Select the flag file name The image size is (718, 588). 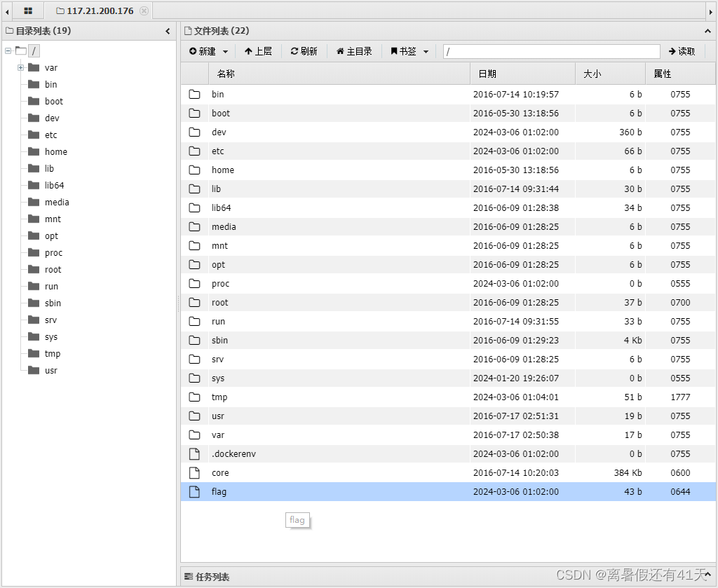pos(219,492)
